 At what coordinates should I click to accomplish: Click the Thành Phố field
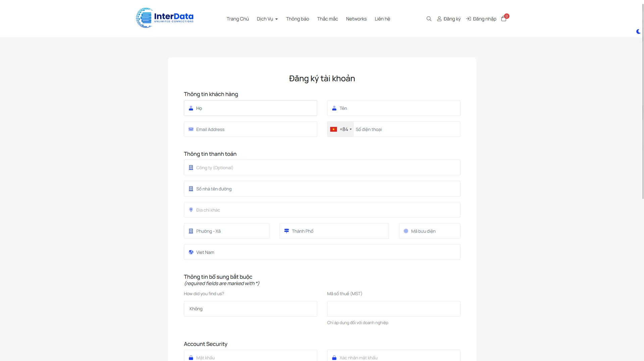coord(334,231)
